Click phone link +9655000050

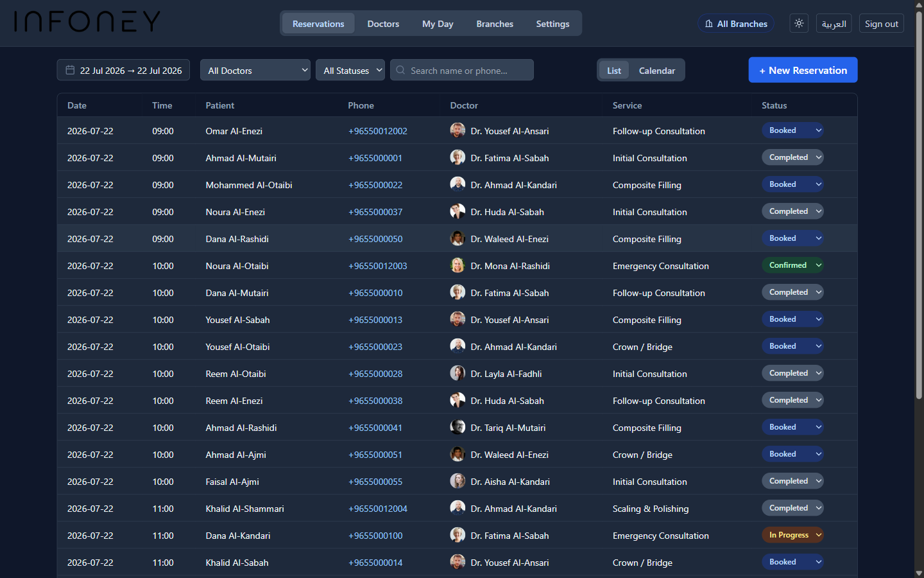[x=375, y=239]
